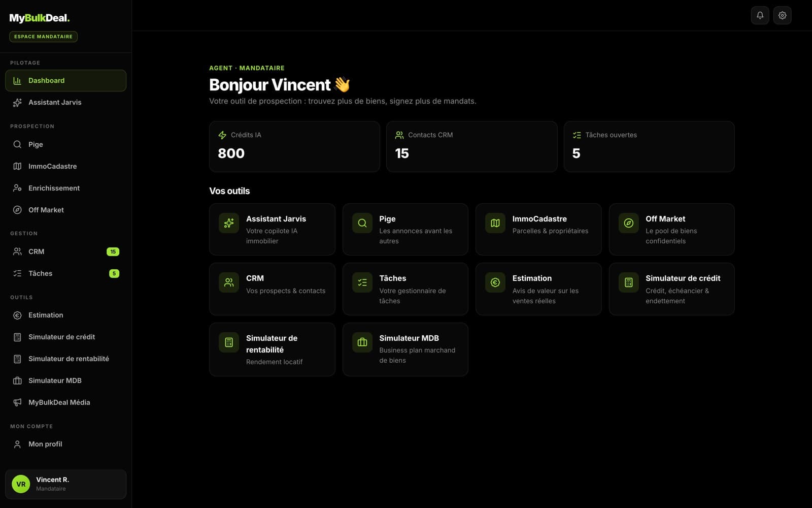Open Simulateur MDB tool card title

409,338
